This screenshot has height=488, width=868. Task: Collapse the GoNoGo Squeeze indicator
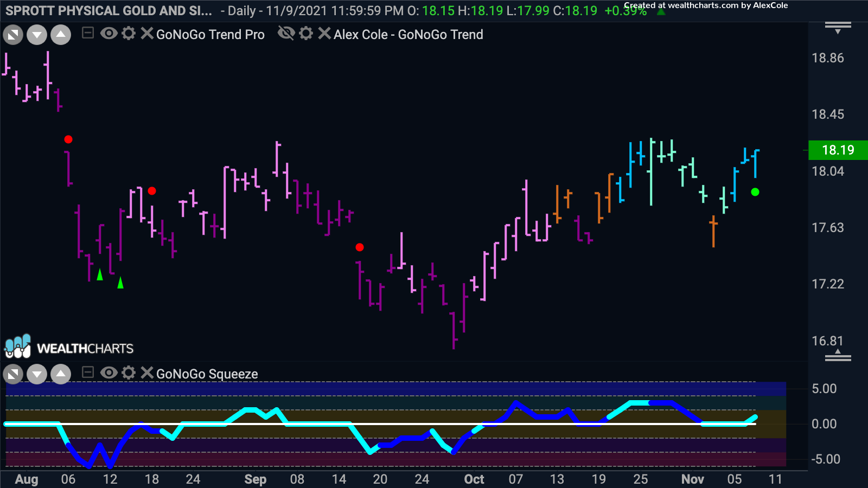88,373
